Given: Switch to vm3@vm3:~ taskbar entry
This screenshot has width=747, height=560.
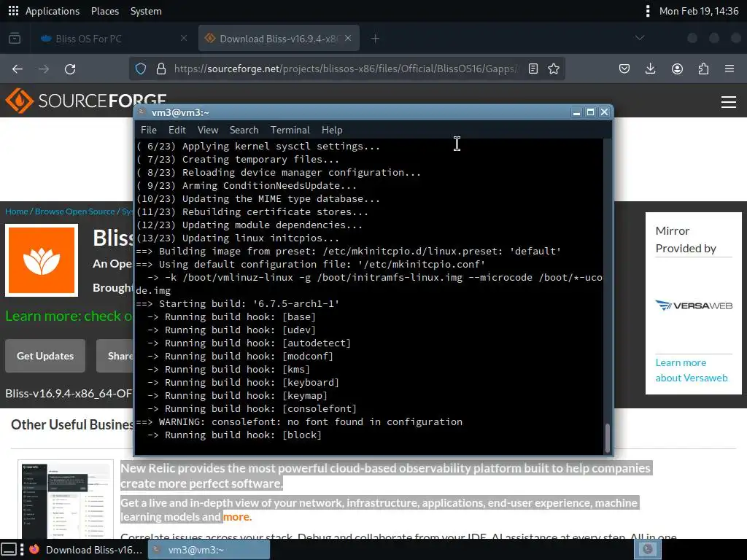Looking at the screenshot, I should tap(209, 550).
